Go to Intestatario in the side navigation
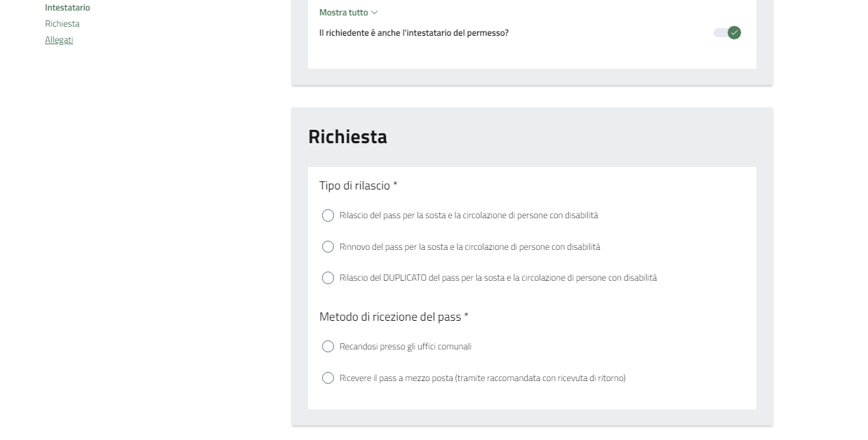 (67, 8)
